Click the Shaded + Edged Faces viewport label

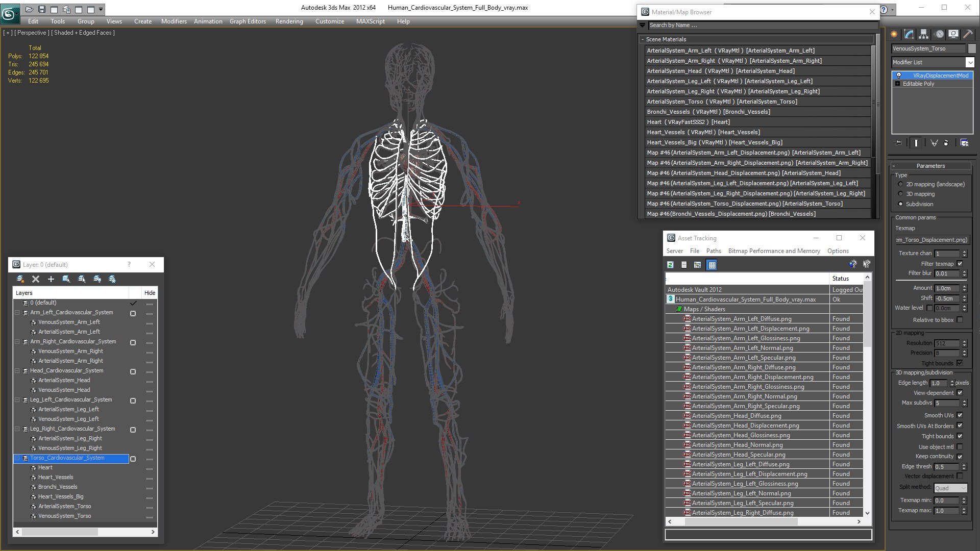click(84, 33)
